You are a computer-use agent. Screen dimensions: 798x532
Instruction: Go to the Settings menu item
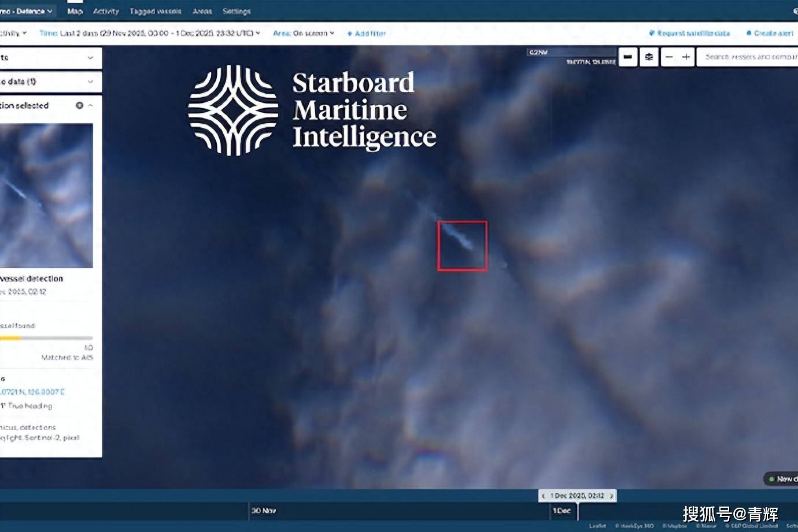click(237, 11)
